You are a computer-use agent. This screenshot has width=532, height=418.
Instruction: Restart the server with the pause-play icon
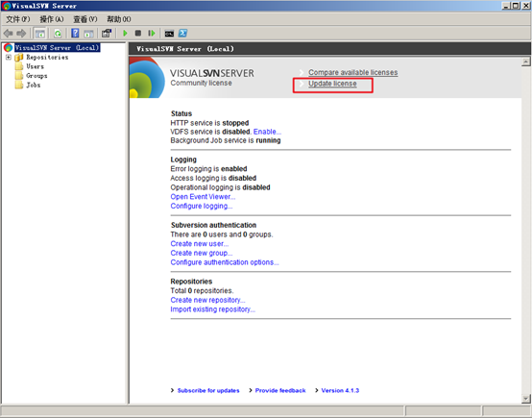pyautogui.click(x=152, y=34)
